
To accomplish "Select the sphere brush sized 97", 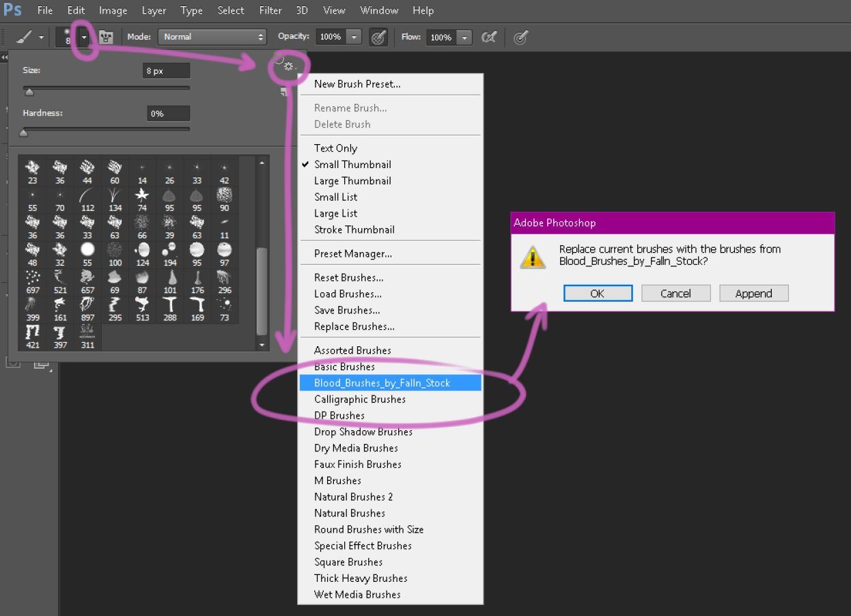I will [x=224, y=253].
